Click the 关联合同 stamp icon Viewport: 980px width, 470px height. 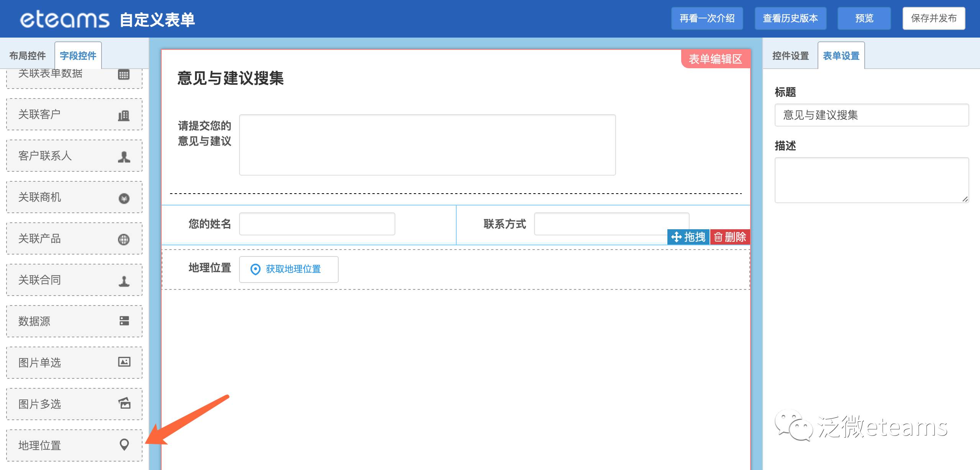click(x=124, y=281)
